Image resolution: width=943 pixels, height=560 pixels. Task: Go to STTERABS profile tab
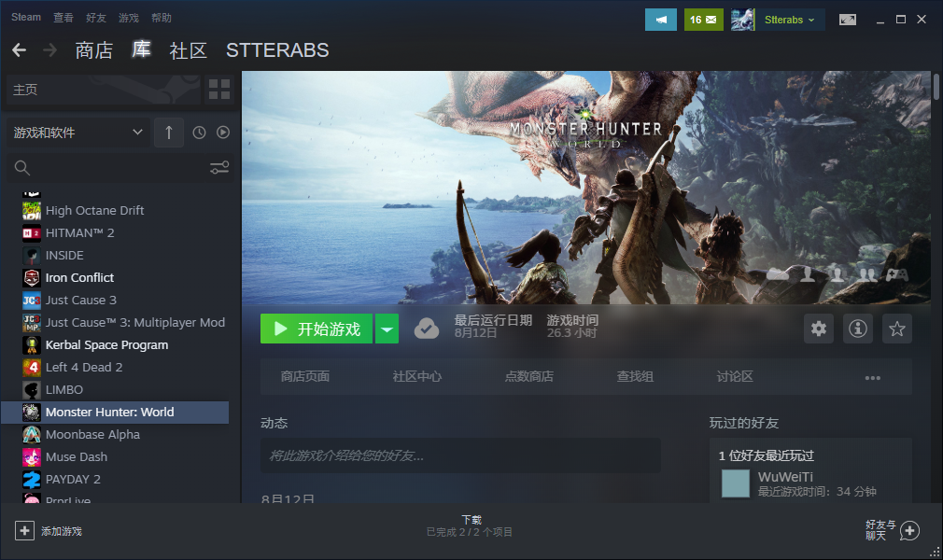pos(277,49)
